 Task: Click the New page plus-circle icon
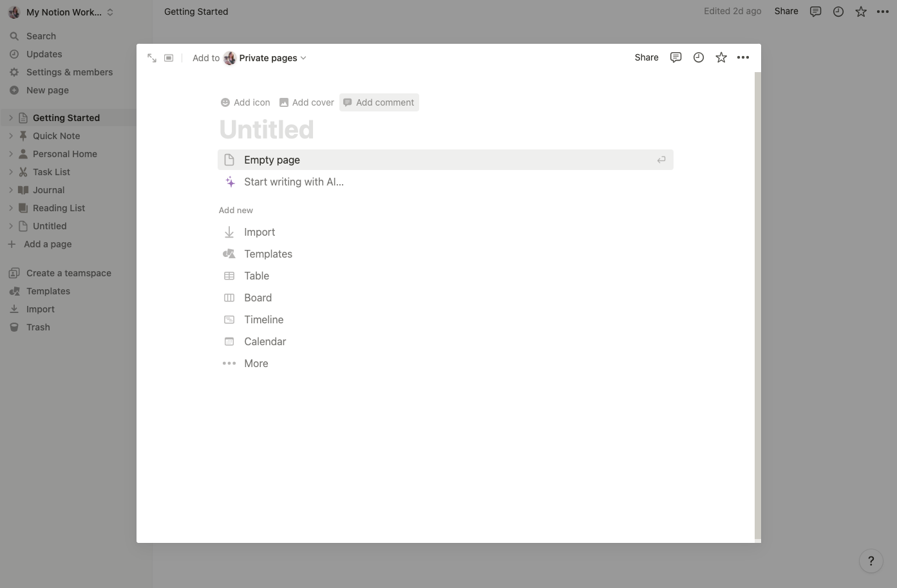(14, 90)
